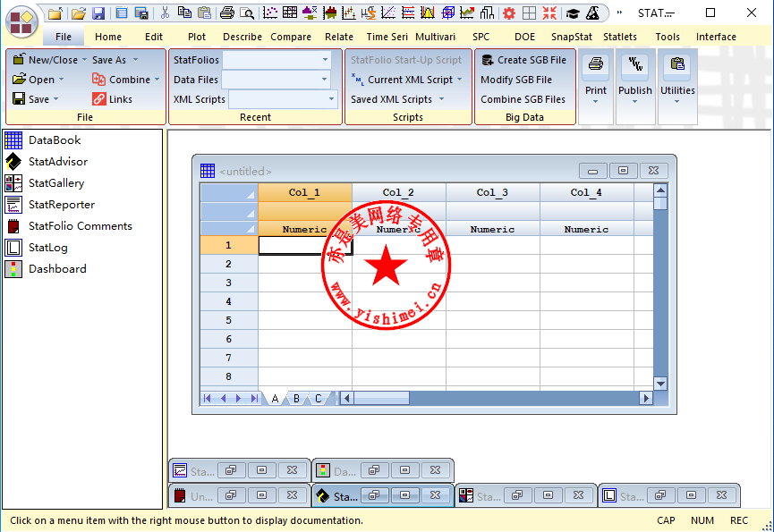774x532 pixels.
Task: Select sheet tab B in DataBook
Action: pos(296,399)
